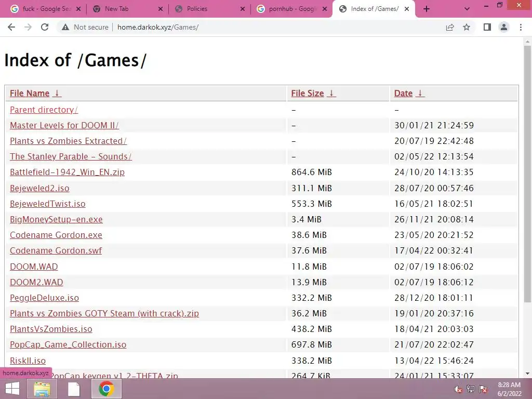Download BejeweledTwist.iso file
The width and height of the screenshot is (532, 399).
click(x=47, y=204)
